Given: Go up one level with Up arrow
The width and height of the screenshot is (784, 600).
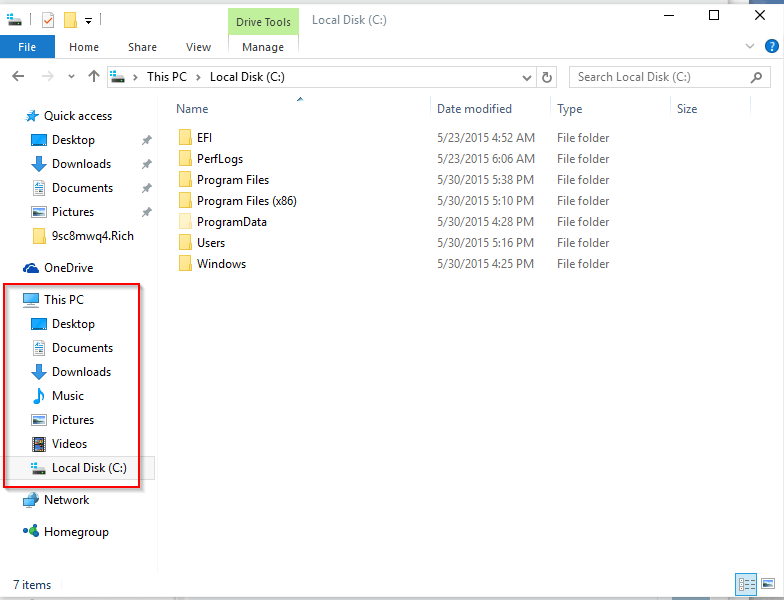Looking at the screenshot, I should coord(94,77).
